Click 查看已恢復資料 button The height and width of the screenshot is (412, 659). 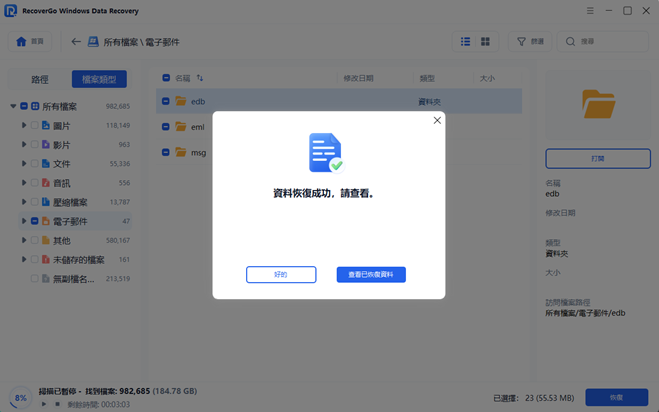371,275
